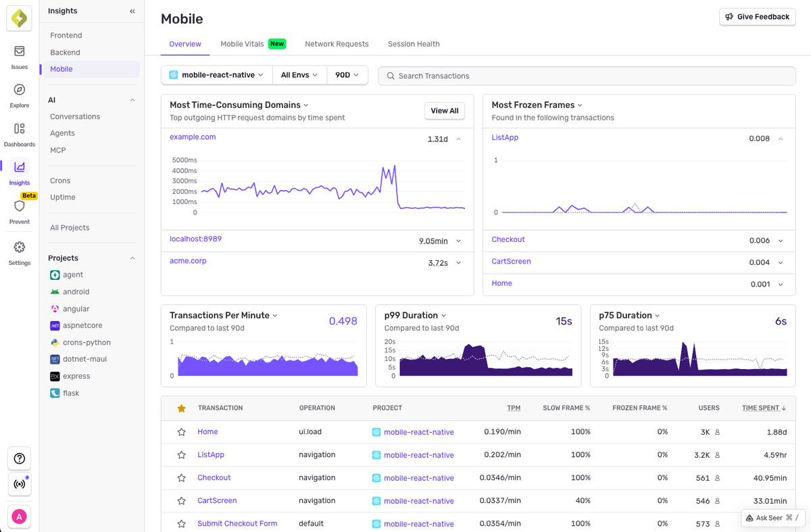Switch to the Mobile Vitals tab

[x=241, y=43]
